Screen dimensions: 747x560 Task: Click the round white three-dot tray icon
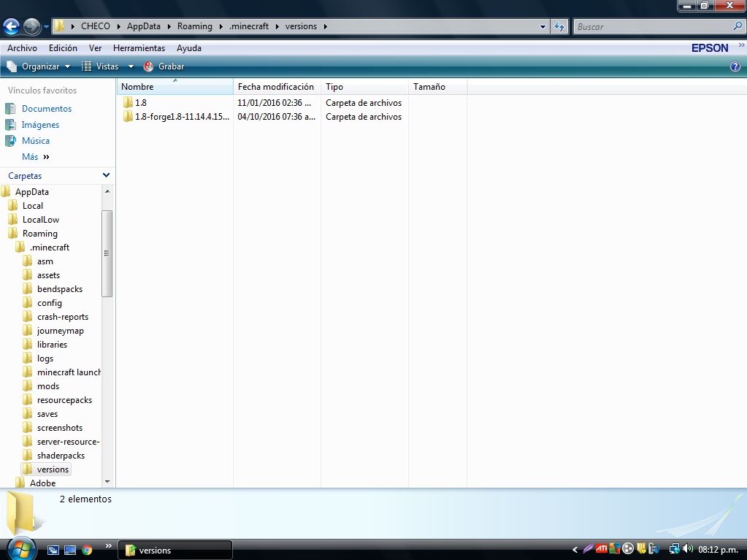tap(628, 549)
